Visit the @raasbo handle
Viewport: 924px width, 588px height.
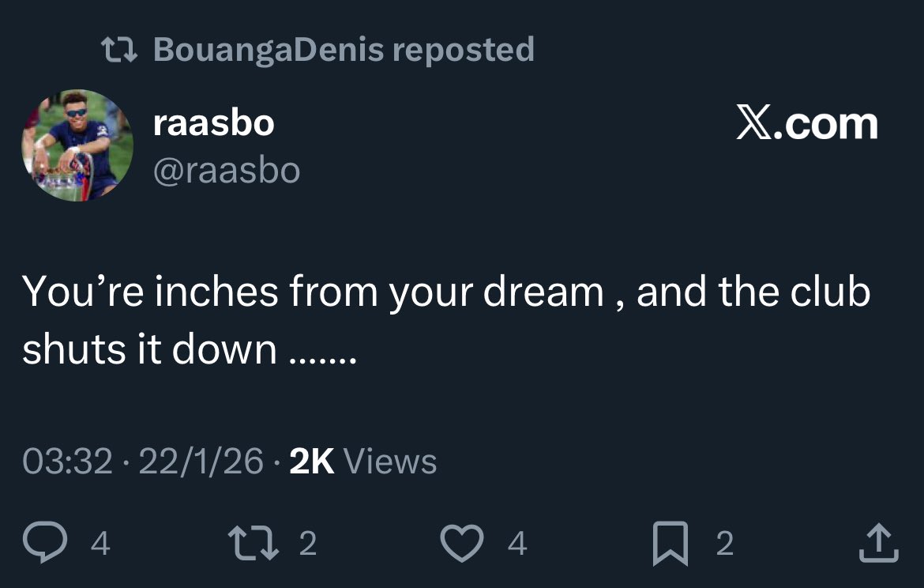pos(226,170)
